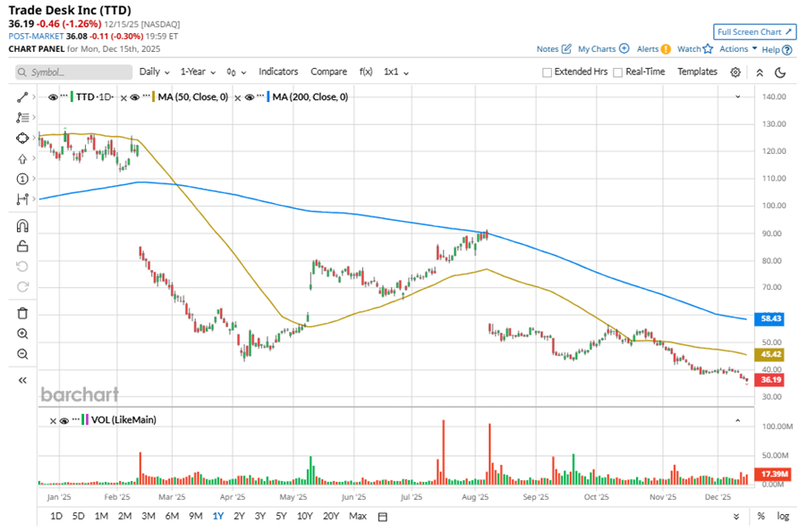Collapse the volume pane chevron
The image size is (807, 532).
click(x=737, y=420)
